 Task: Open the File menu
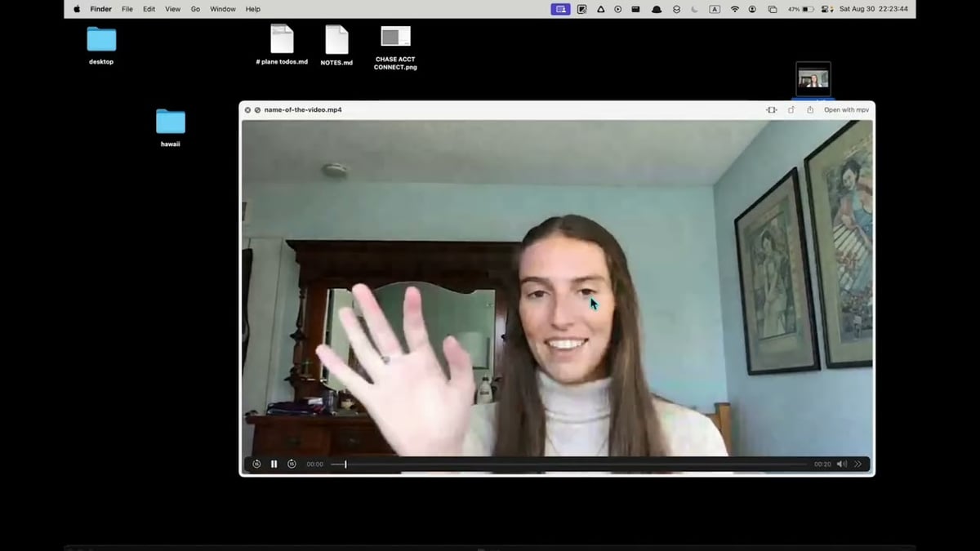pyautogui.click(x=127, y=9)
